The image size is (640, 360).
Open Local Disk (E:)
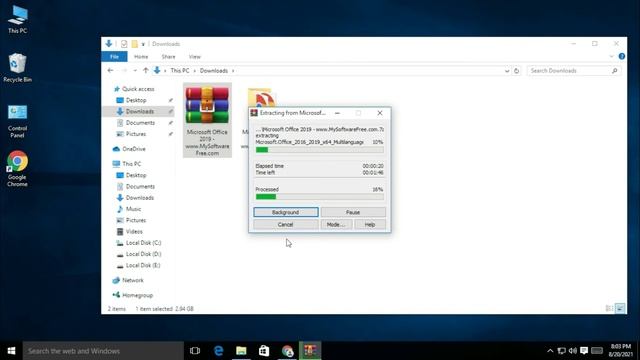(x=143, y=265)
